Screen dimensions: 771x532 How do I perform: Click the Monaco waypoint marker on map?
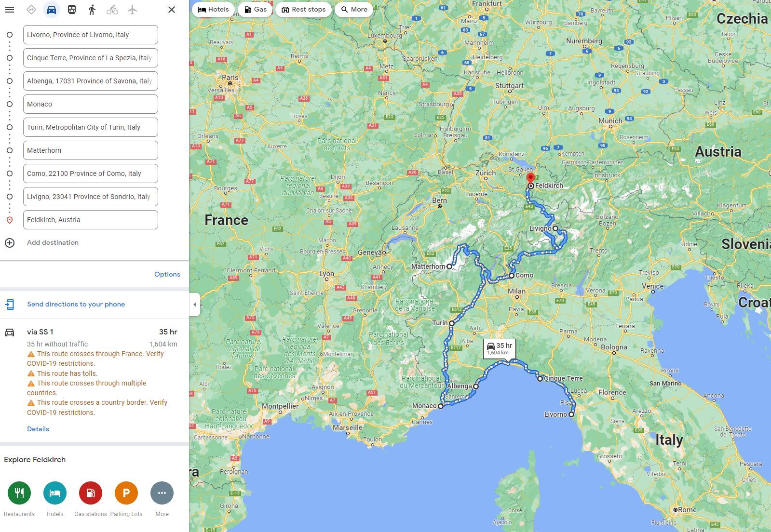coord(441,406)
